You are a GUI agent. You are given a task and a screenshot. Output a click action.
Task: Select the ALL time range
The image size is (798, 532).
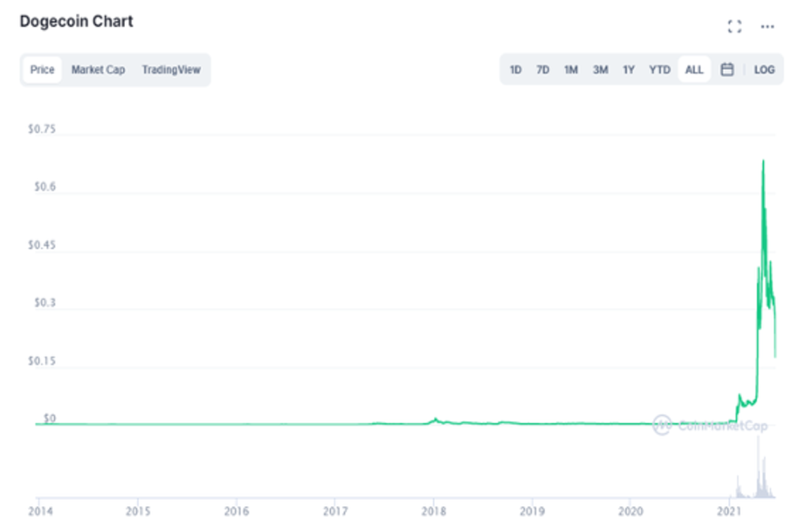point(694,69)
